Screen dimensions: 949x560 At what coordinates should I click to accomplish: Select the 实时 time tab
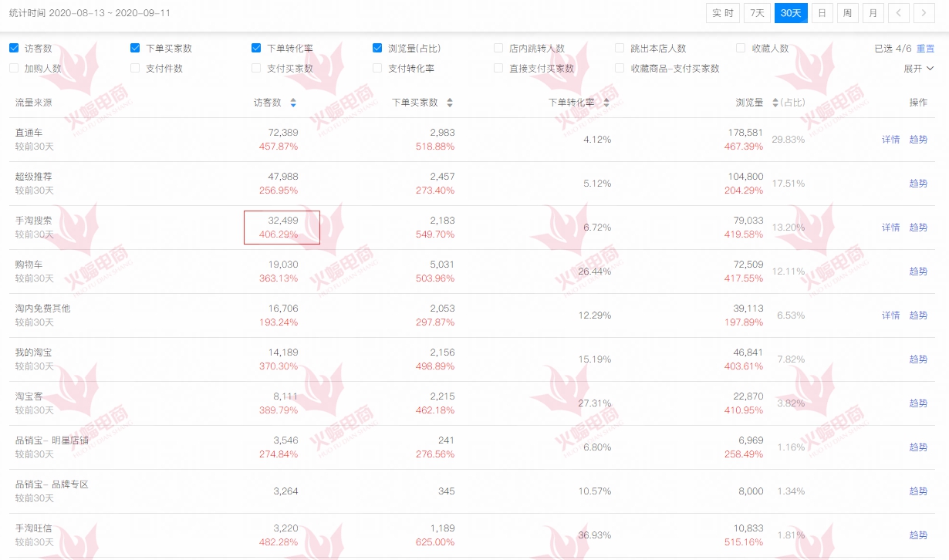722,13
